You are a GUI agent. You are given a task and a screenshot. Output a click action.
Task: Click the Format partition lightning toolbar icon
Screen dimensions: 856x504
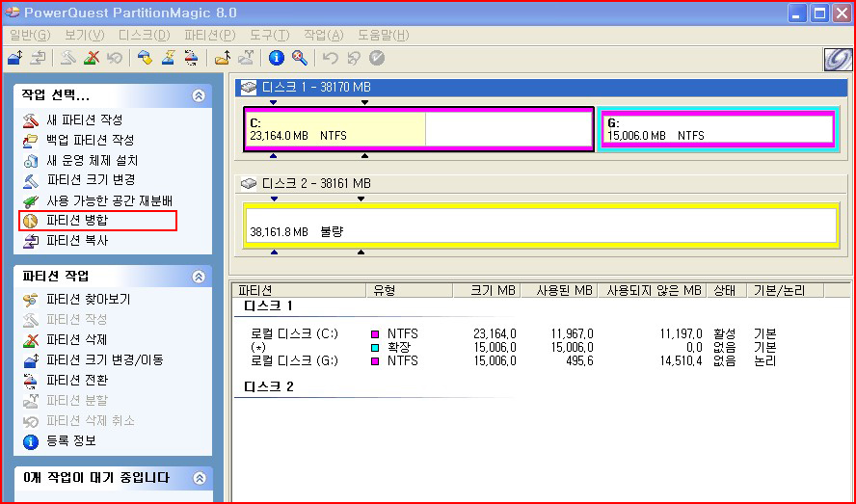(168, 57)
